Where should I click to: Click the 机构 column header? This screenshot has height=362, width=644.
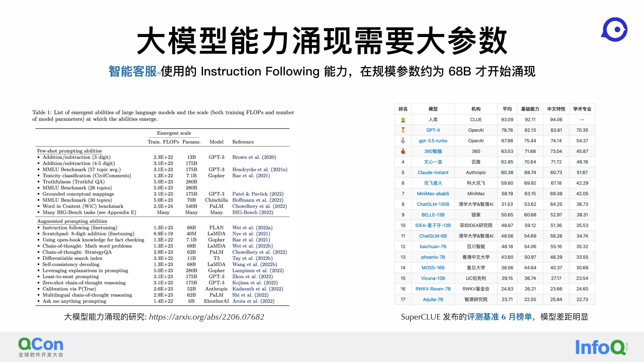476,109
